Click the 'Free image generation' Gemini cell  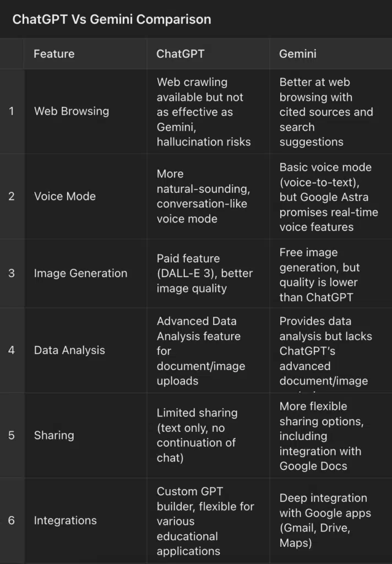coord(319,275)
